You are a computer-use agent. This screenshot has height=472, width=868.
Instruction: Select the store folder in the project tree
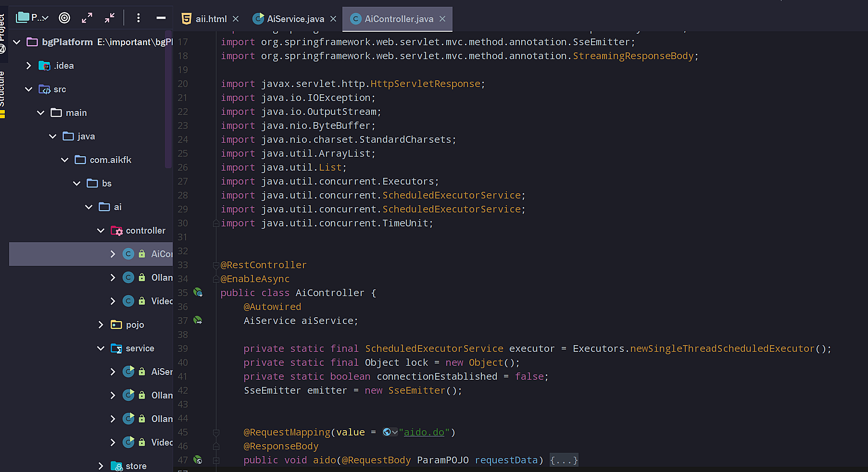[x=136, y=466]
